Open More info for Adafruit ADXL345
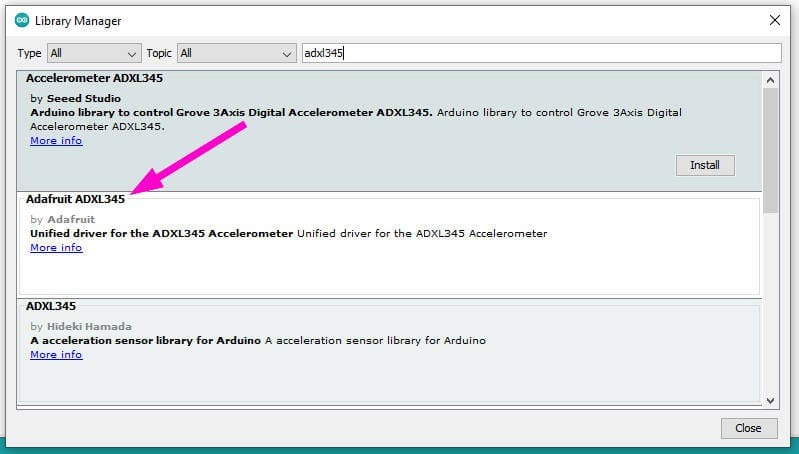 click(56, 248)
